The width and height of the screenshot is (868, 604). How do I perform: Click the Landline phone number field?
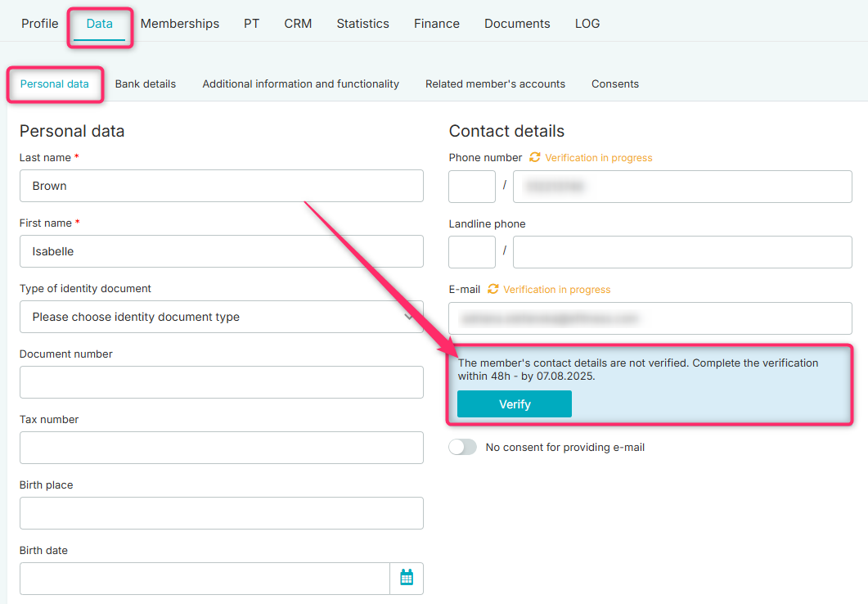(682, 252)
